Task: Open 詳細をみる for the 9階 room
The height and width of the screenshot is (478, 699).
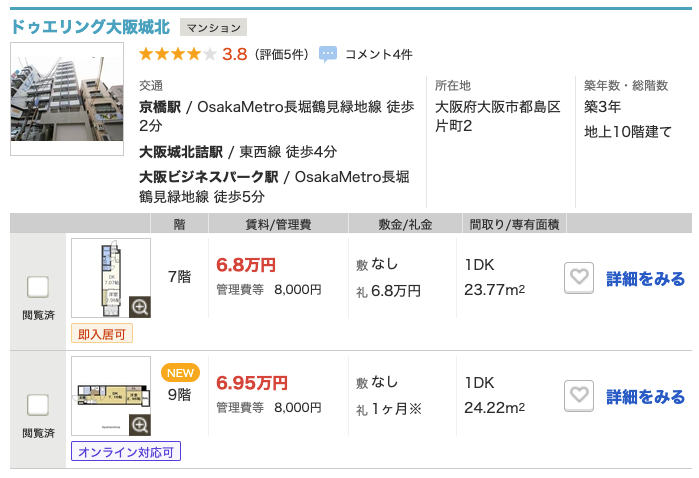Action: pos(645,396)
